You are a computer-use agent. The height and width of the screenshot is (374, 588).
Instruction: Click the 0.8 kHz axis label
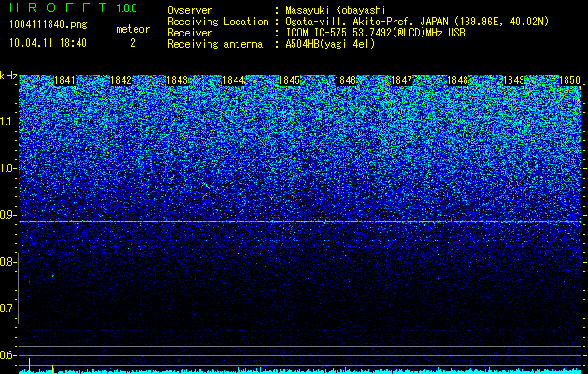click(x=7, y=262)
